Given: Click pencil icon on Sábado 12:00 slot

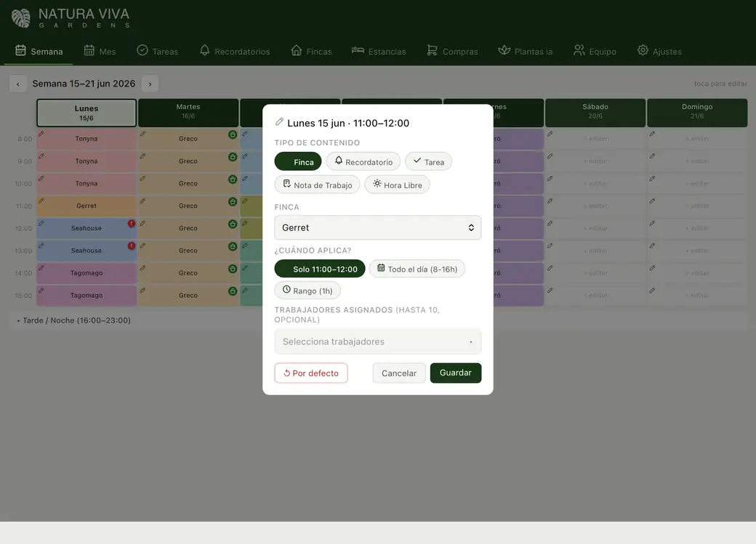Looking at the screenshot, I should [x=550, y=223].
